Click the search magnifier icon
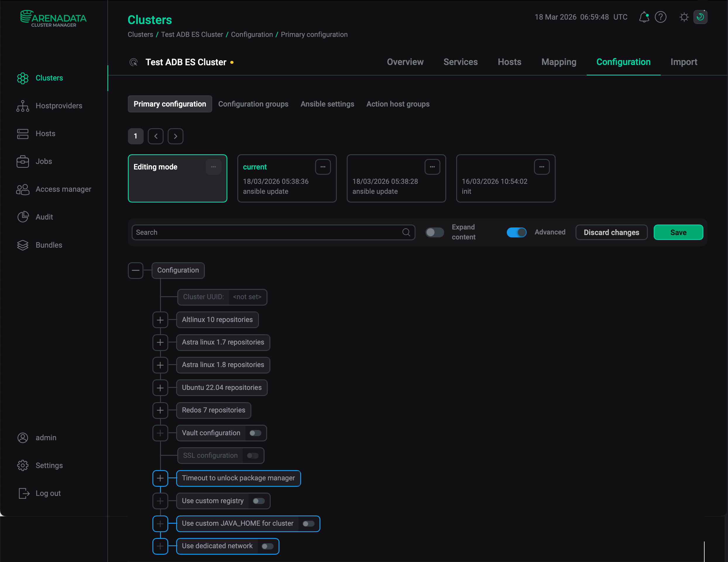Screen dimensions: 728x562 (406, 232)
